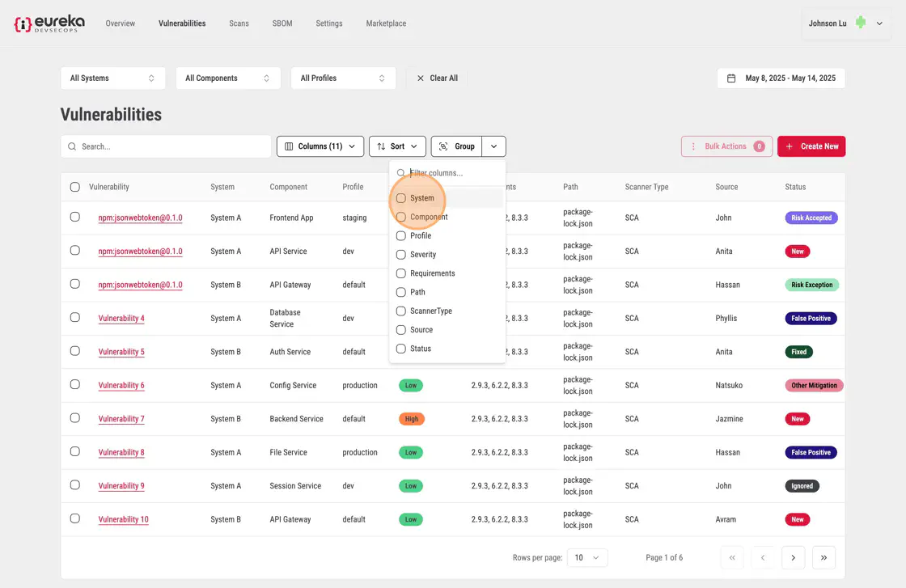Open the rows per page selector

tap(587, 557)
